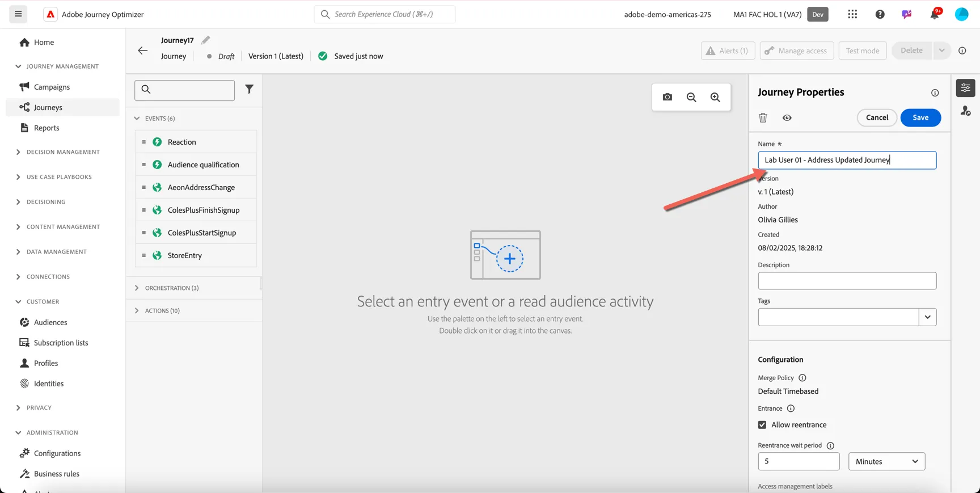Click the info icon next to Merge Policy
The height and width of the screenshot is (493, 980).
(x=802, y=378)
